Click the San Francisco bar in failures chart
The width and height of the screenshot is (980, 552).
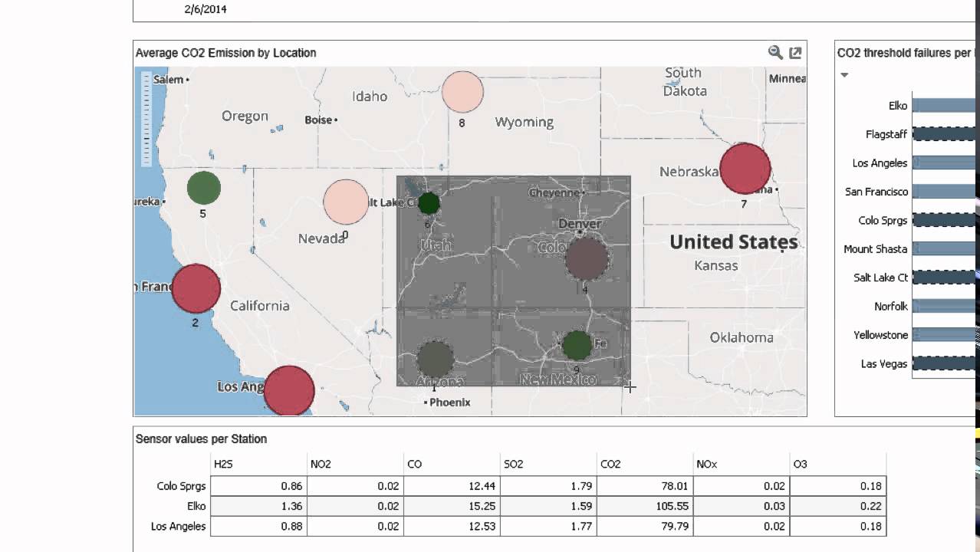[944, 192]
